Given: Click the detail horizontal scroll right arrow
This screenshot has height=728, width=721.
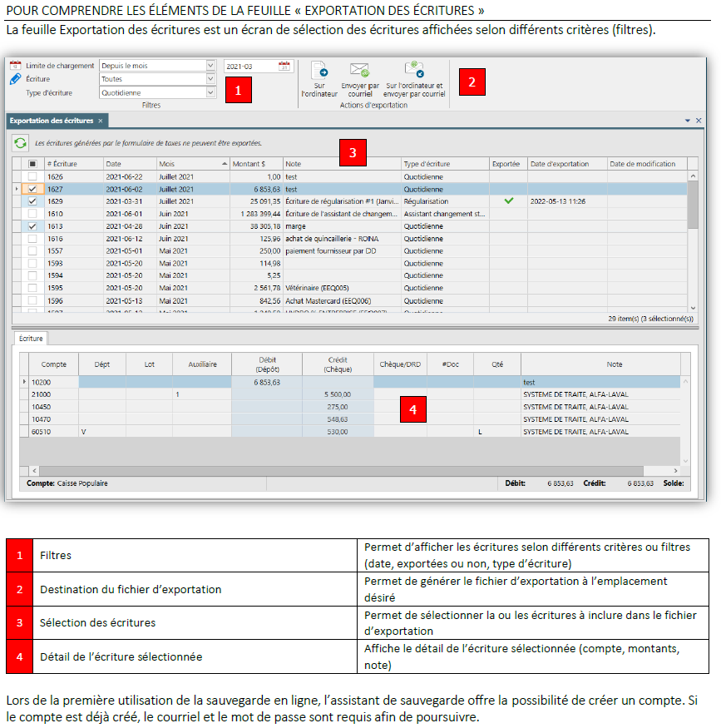Looking at the screenshot, I should (x=675, y=471).
